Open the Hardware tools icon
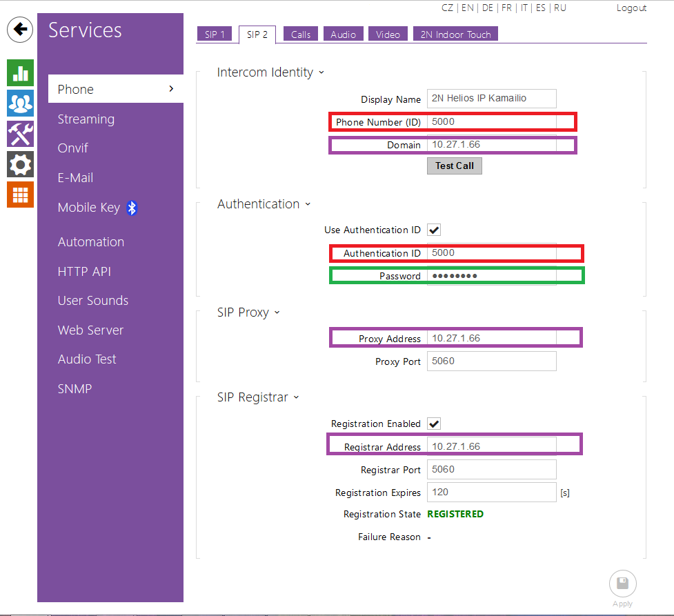Viewport: 674px width, 616px height. [20, 134]
